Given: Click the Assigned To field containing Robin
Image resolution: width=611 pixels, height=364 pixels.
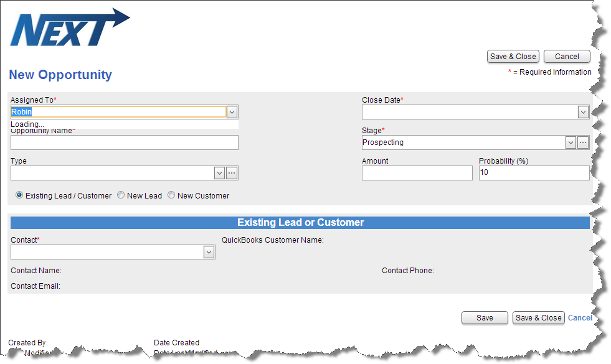Looking at the screenshot, I should pyautogui.click(x=118, y=112).
